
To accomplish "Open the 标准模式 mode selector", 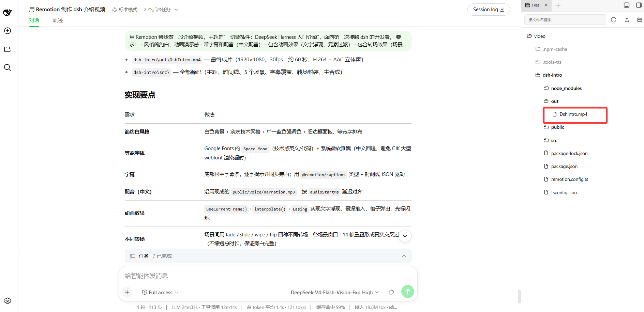I will (x=125, y=10).
